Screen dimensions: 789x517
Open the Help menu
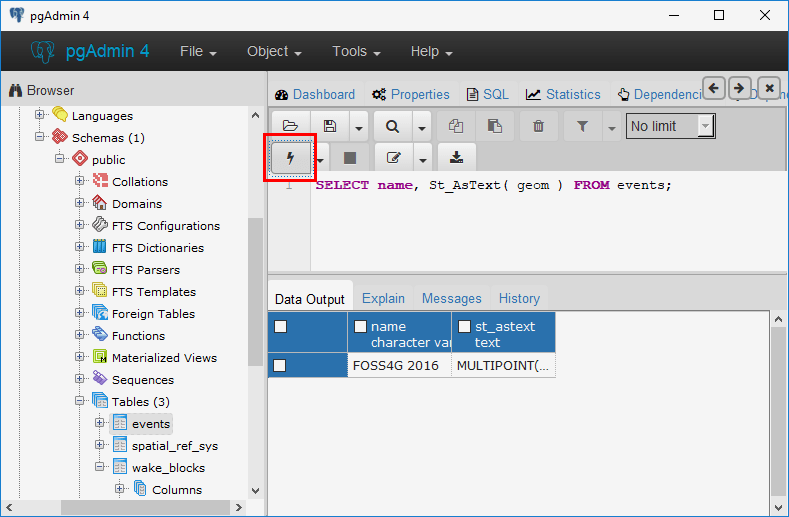431,51
